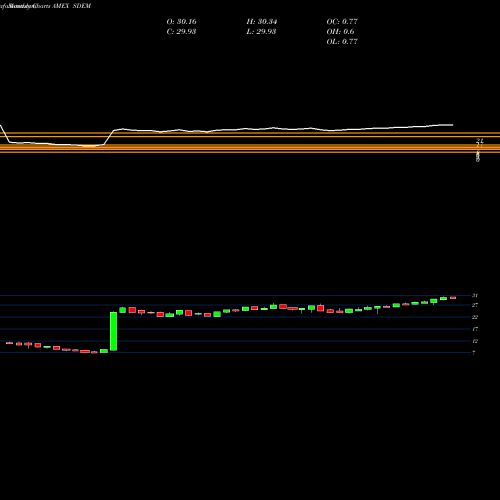
Task: Select the last red candlestick at chart's end
Action: pos(453,298)
